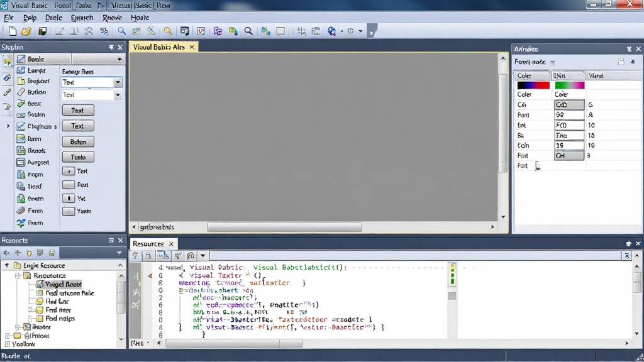The image size is (644, 362).
Task: Toggle the Text checkbox in toolbox
Action: tap(69, 171)
